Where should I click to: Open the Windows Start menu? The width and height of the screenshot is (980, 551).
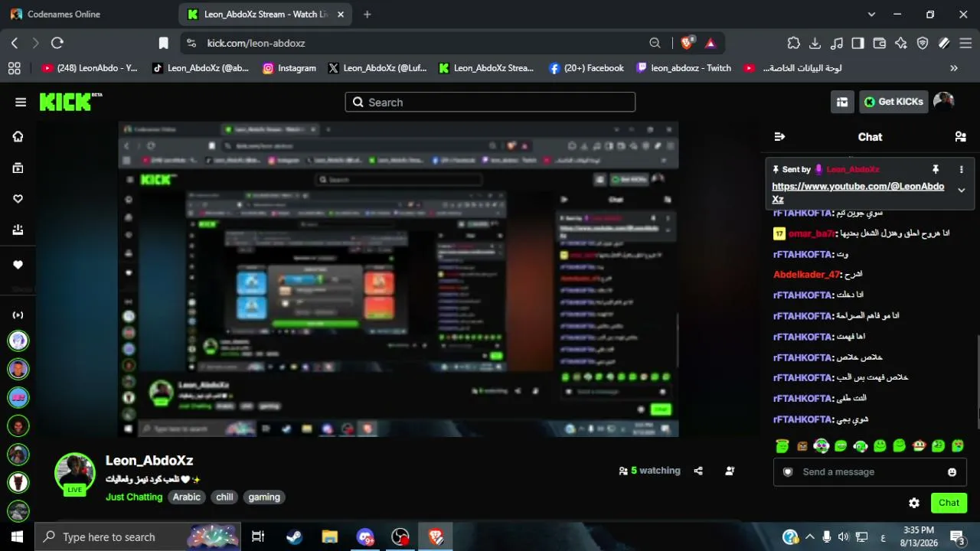coord(17,536)
